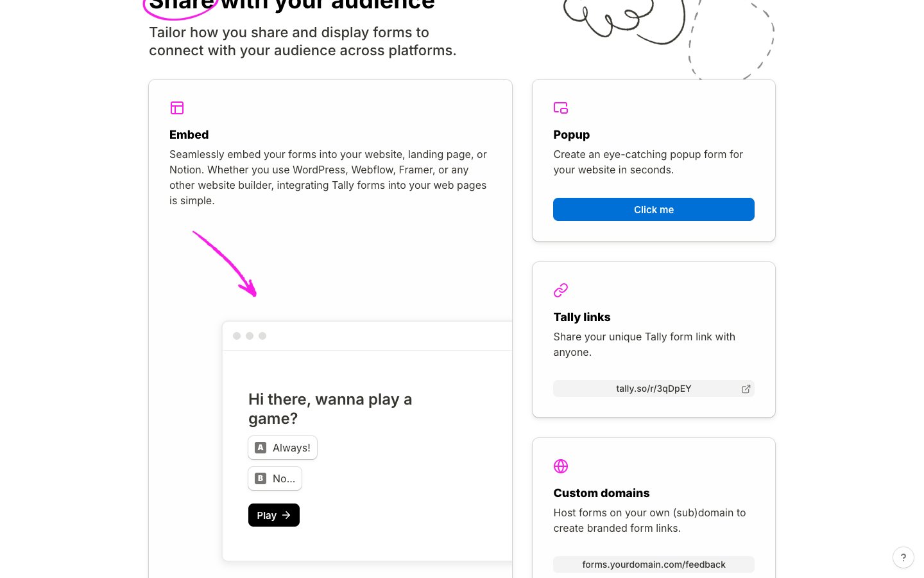
Task: Click the "Custom domains" card heading
Action: (601, 493)
